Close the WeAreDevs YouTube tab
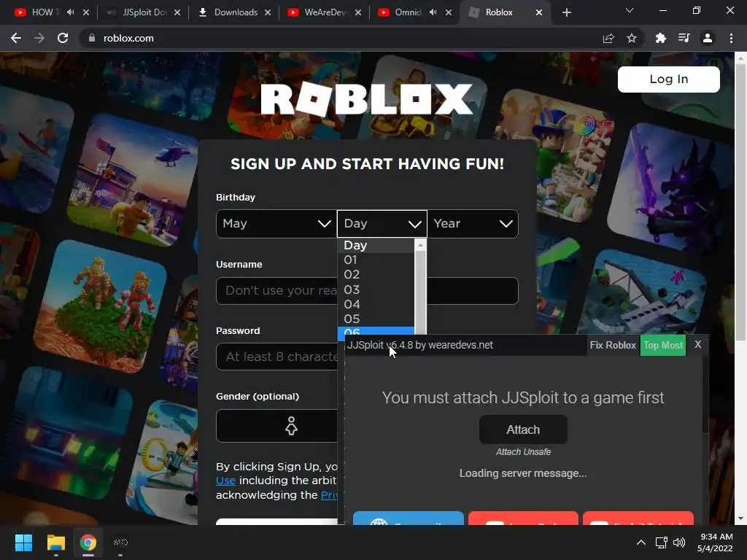Screen dimensions: 747x560 tap(358, 12)
